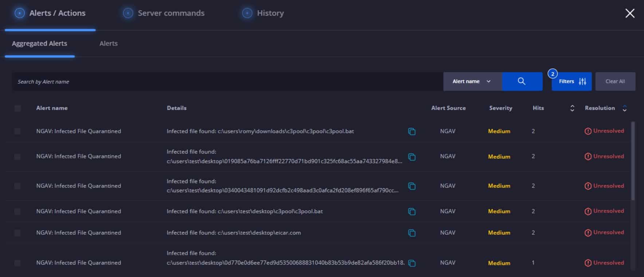Click Unresolved status of the 019085a76ba alert

[604, 157]
